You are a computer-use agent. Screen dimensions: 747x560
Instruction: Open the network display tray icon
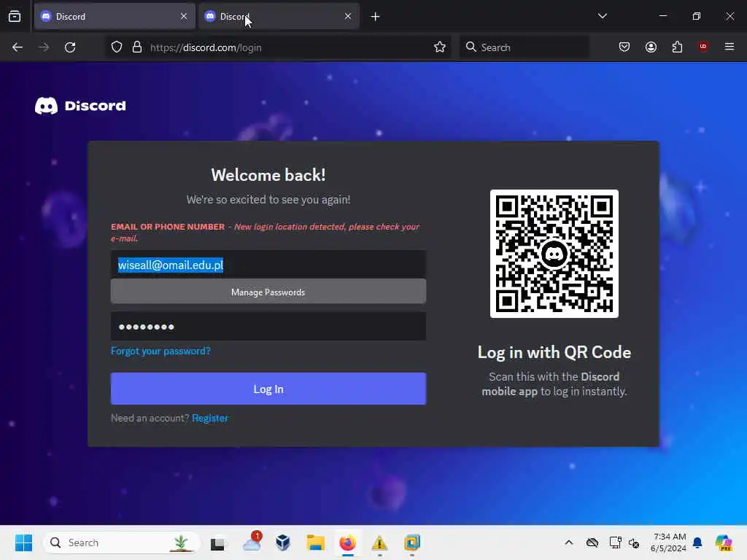(x=615, y=542)
